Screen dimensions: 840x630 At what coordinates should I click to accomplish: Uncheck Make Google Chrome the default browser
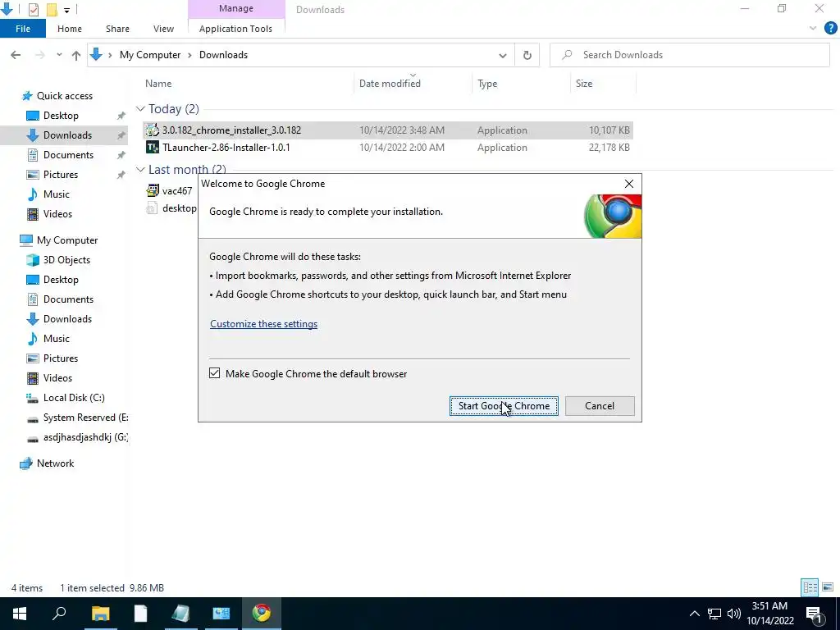(214, 373)
